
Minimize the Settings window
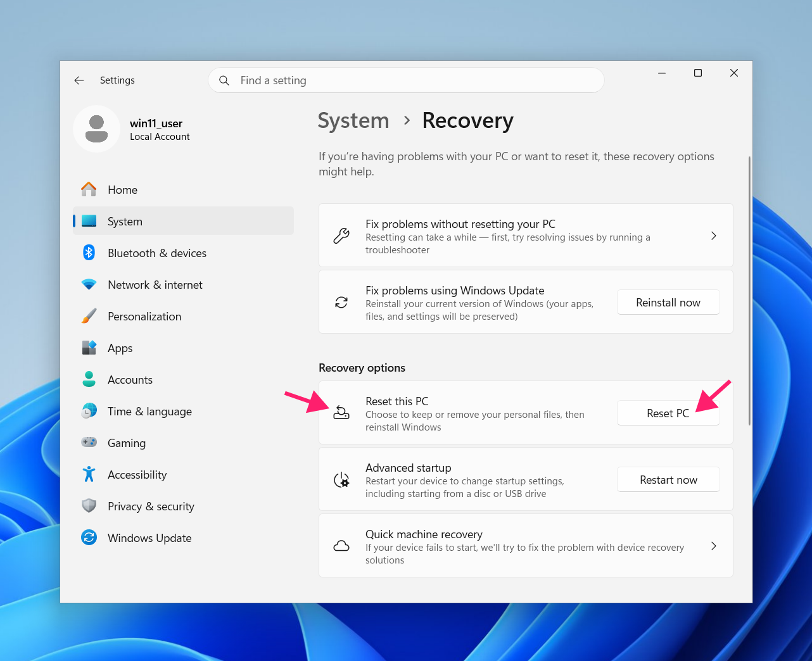pyautogui.click(x=662, y=73)
